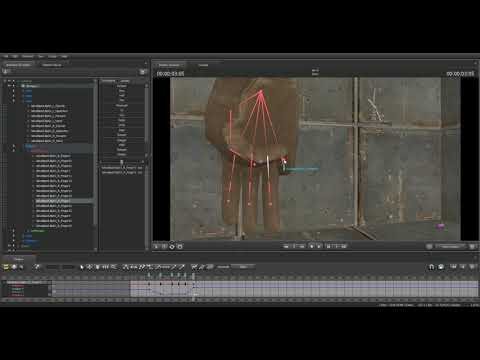Select the L_Hand bone row
The height and width of the screenshot is (360, 480).
[x=46, y=121]
